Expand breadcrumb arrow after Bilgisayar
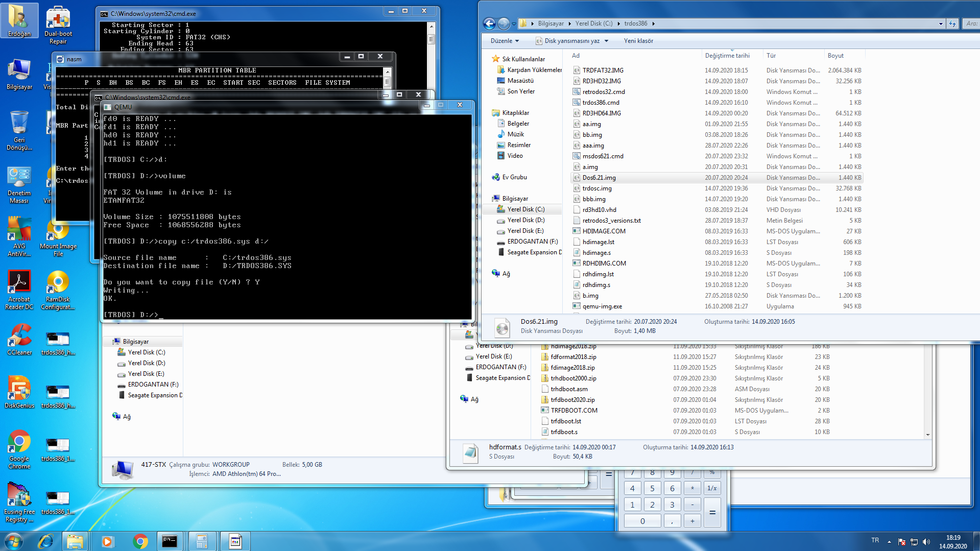Image resolution: width=980 pixels, height=551 pixels. [x=569, y=23]
